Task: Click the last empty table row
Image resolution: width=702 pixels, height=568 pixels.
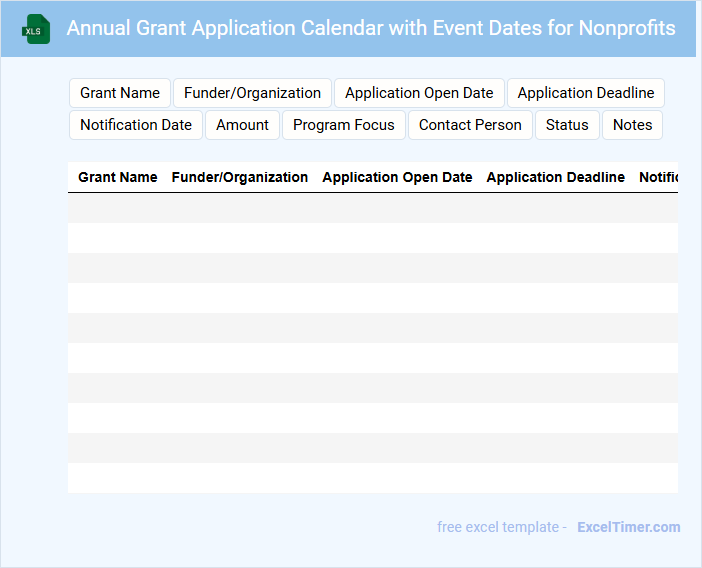Action: (x=372, y=478)
